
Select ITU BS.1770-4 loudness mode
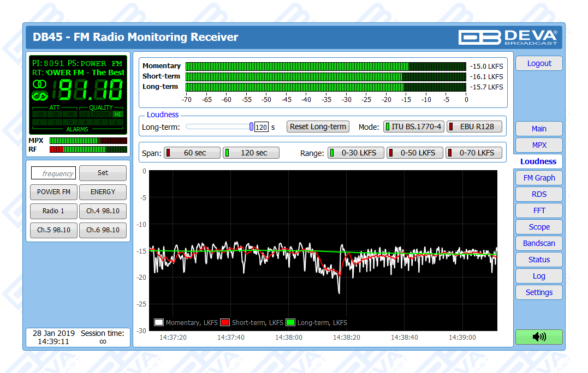point(413,127)
